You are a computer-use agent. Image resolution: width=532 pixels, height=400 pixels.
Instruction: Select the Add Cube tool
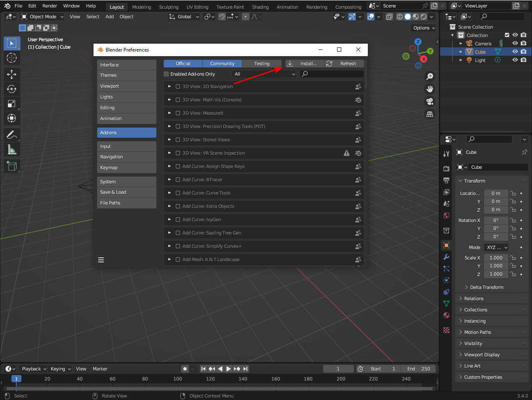[12, 166]
